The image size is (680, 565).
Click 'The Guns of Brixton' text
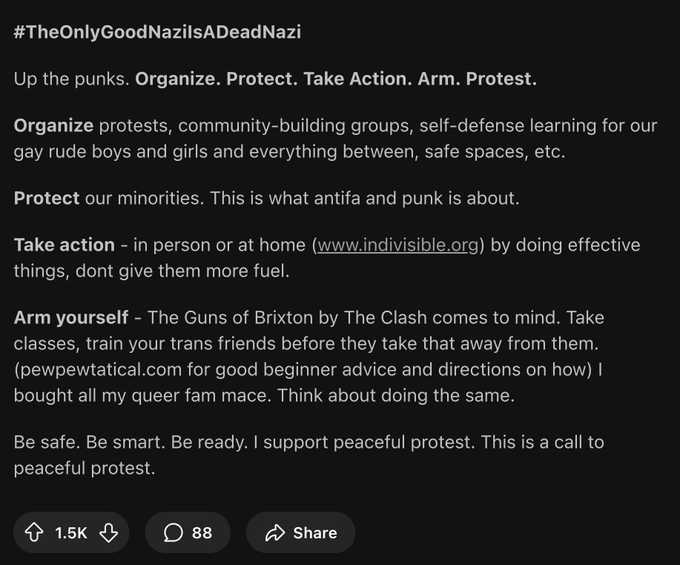(x=238, y=318)
